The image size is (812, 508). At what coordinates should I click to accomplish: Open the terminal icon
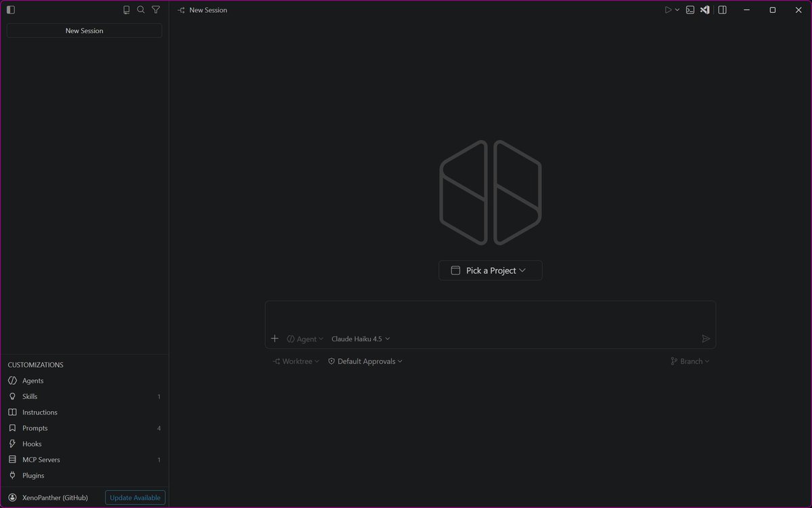pyautogui.click(x=690, y=10)
